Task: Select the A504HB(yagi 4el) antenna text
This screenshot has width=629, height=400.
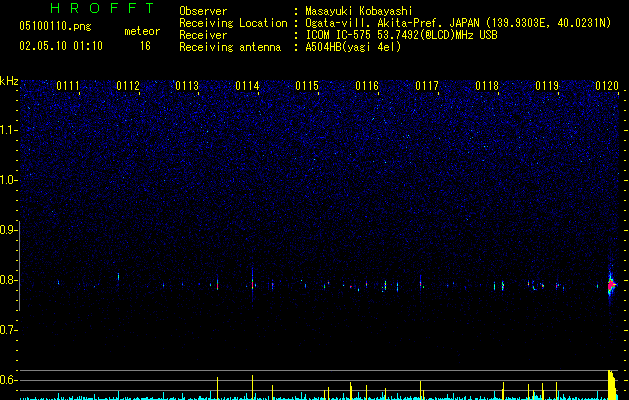Action: [353, 47]
